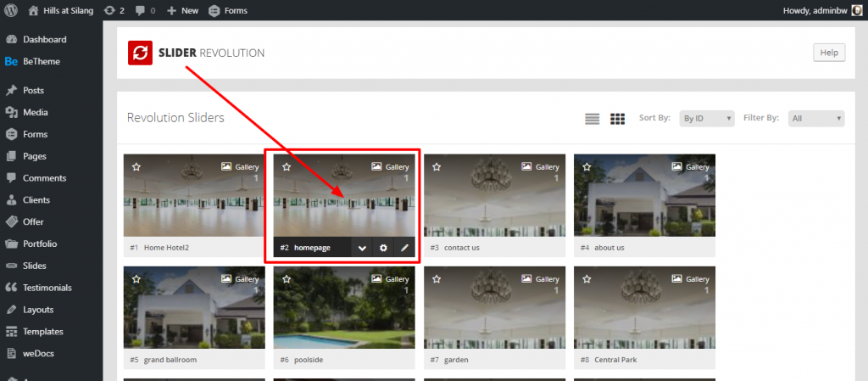Click the #4 about us title

coord(603,248)
